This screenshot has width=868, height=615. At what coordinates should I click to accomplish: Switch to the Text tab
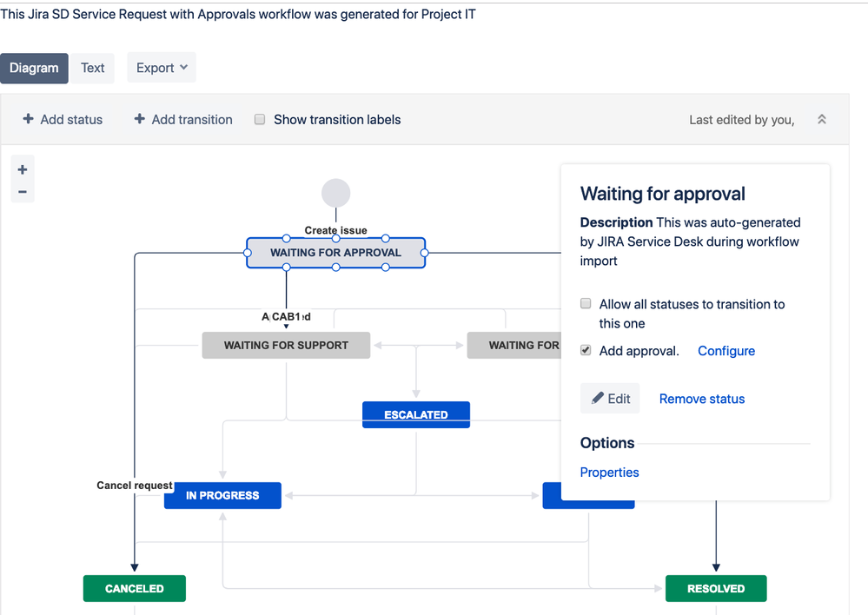click(92, 68)
